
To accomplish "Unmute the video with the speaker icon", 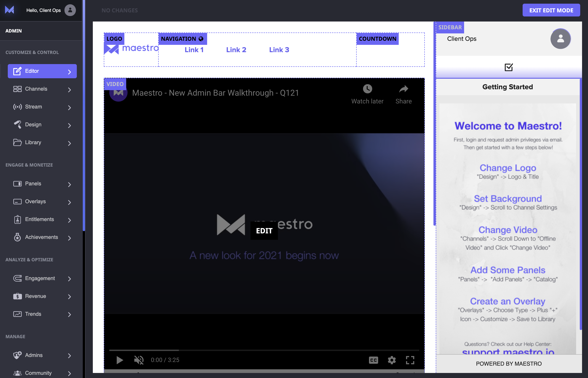I will pos(139,360).
